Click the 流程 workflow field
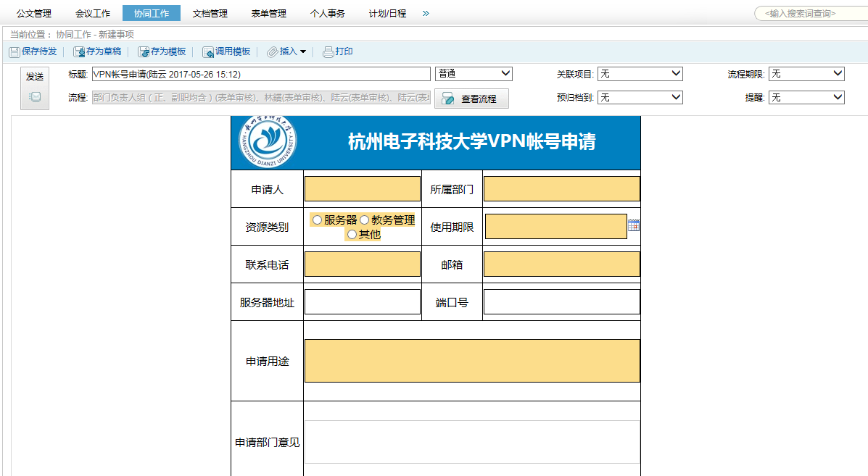 261,98
